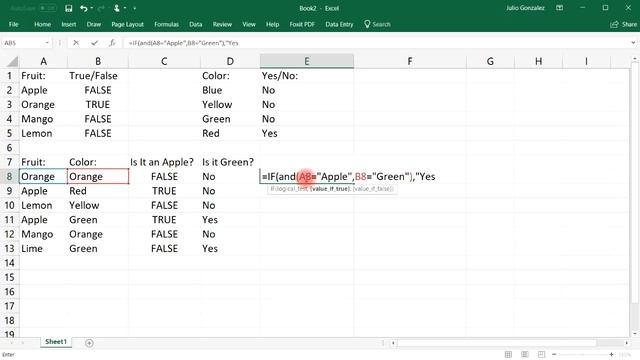Click the horizontal scrollbar right arrow
The width and height of the screenshot is (640, 360).
pos(627,343)
